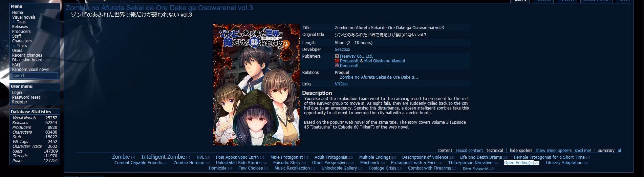Image resolution: width=644 pixels, height=177 pixels.
Task: Open the prequel relation title link
Action: 379,77
